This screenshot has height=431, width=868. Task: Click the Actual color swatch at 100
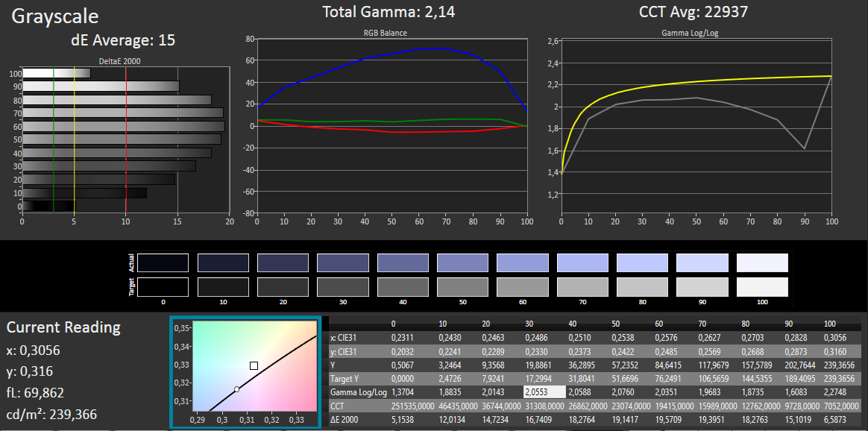click(x=761, y=262)
